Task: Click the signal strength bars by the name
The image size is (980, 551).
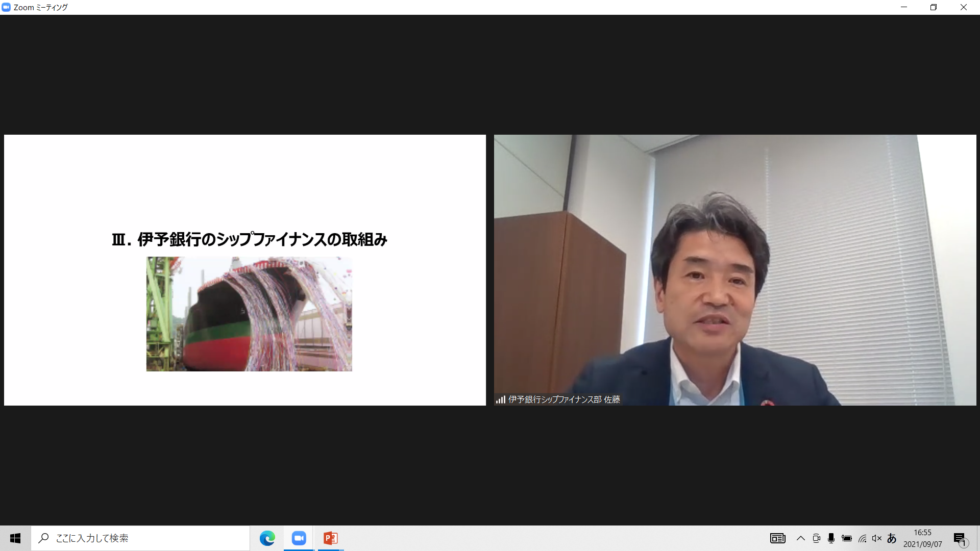Action: click(501, 399)
